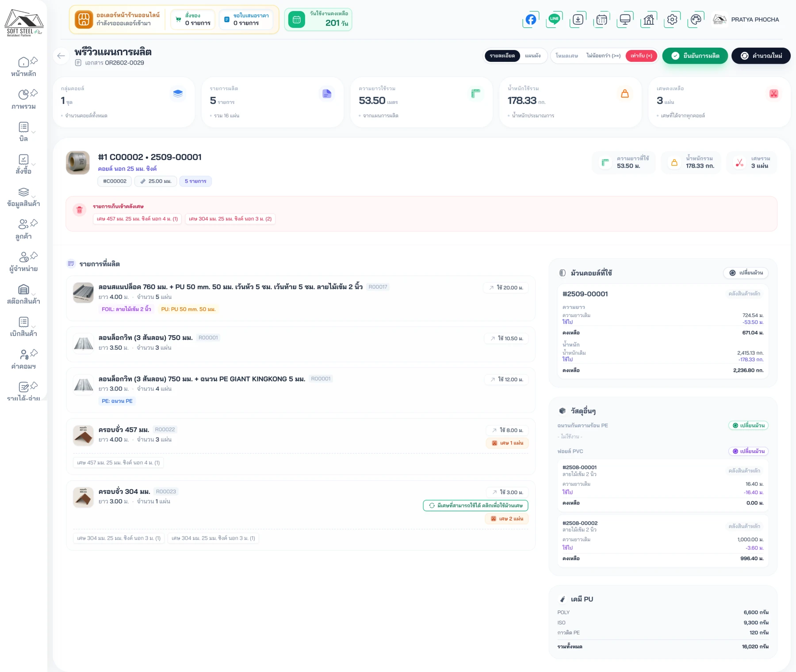The height and width of the screenshot is (672, 796).
Task: Open the calendar icon in top bar
Action: click(x=601, y=19)
